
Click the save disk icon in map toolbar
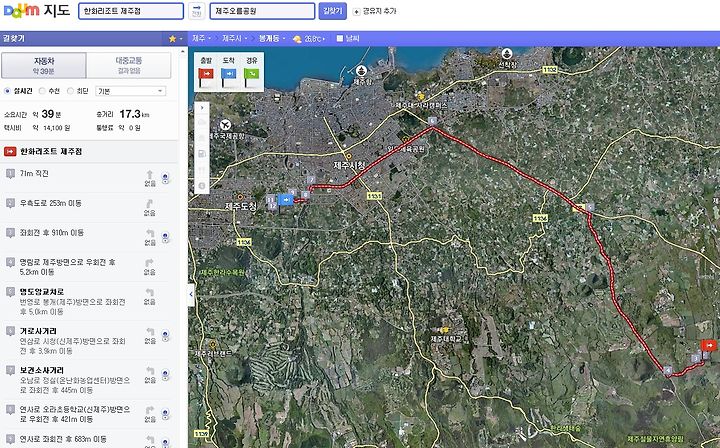[202, 154]
